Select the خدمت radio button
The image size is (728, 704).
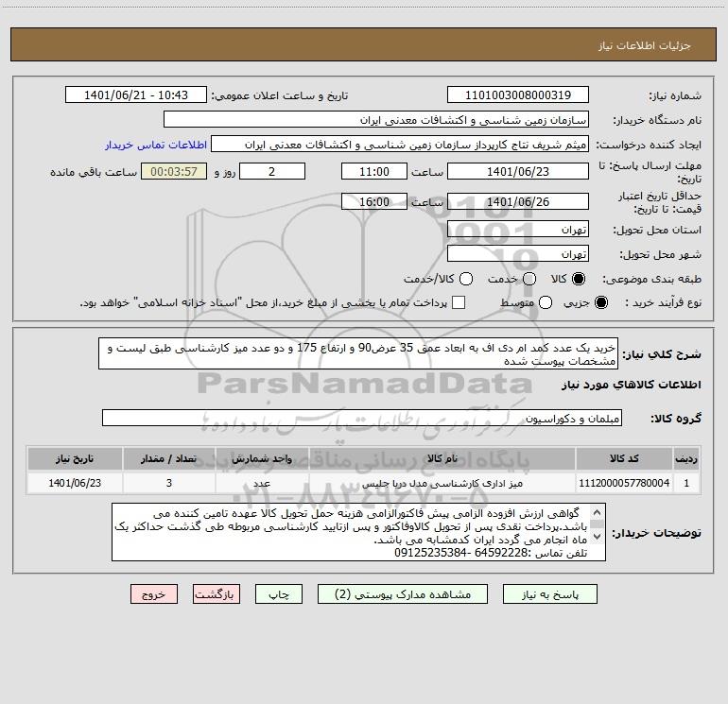(529, 279)
